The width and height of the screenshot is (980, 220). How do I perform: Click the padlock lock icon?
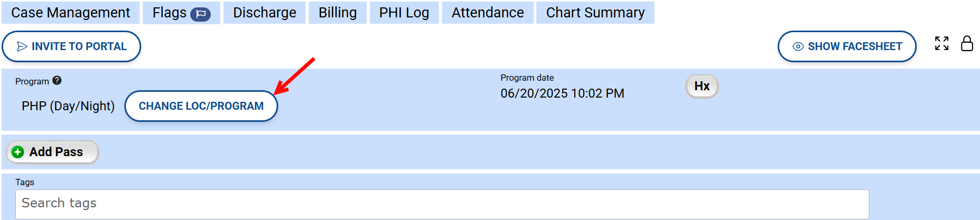[967, 43]
